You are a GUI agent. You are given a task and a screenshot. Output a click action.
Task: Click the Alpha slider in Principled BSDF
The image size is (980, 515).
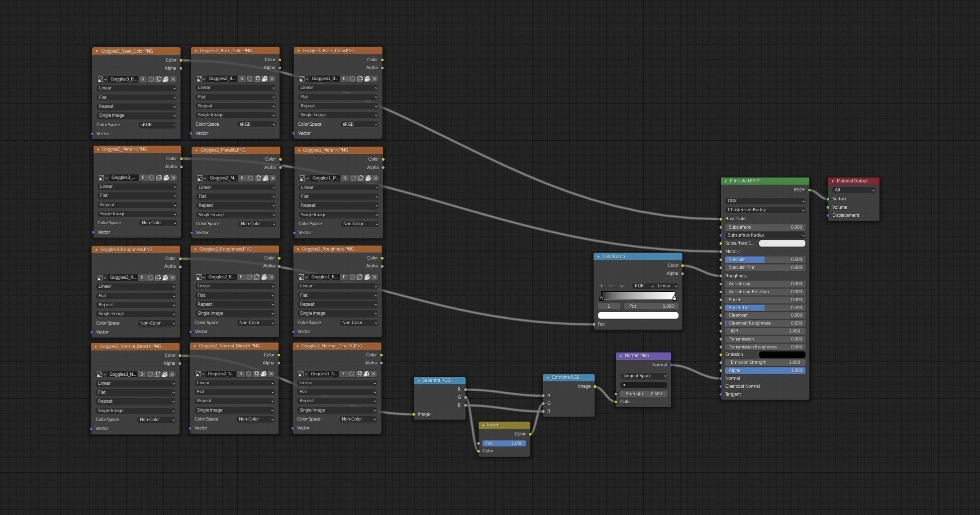pyautogui.click(x=765, y=370)
